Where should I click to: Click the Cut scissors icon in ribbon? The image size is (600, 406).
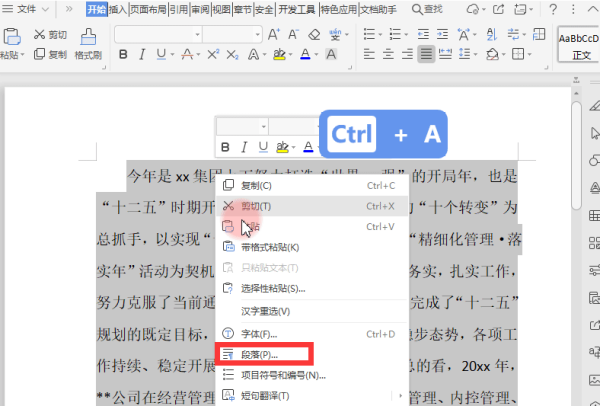(x=39, y=34)
